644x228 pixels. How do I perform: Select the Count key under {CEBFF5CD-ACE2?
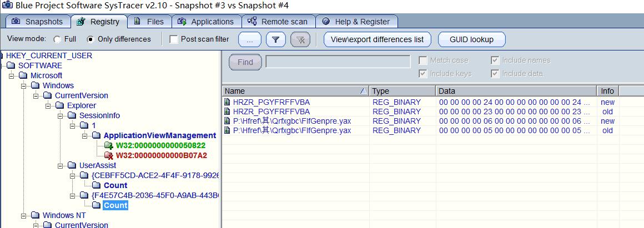click(115, 185)
